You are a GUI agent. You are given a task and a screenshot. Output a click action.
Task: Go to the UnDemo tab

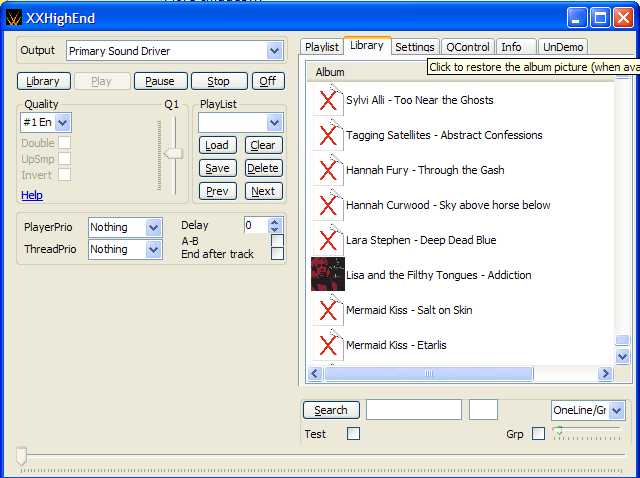(563, 47)
